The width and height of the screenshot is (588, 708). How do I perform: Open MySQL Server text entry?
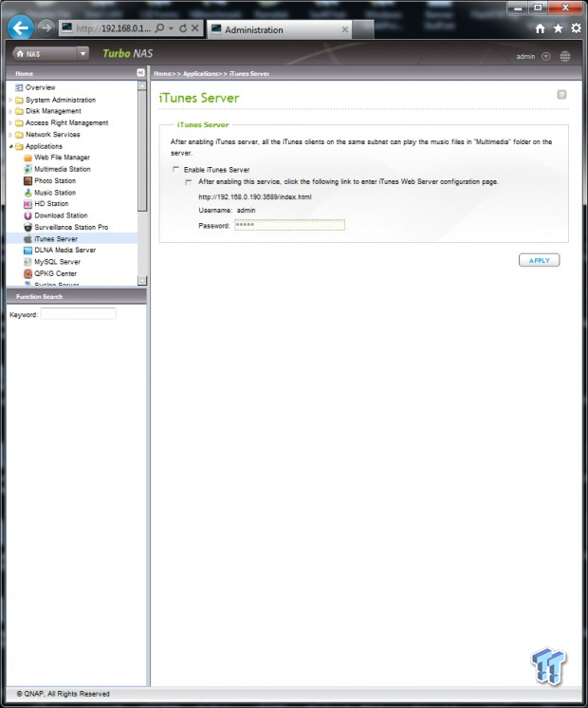tap(57, 262)
